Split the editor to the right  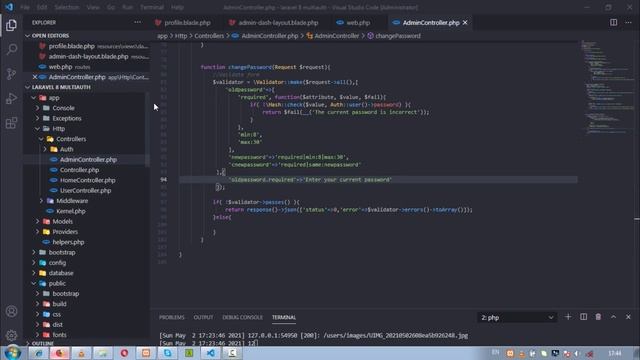(613, 22)
